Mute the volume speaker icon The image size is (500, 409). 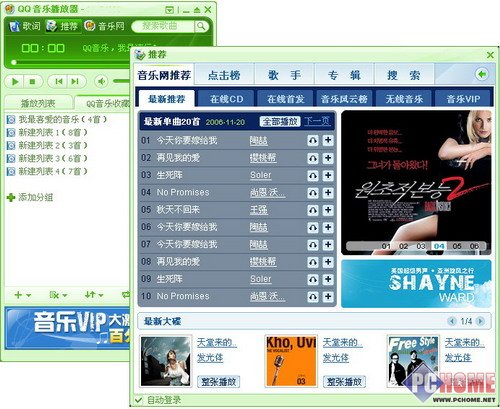[102, 81]
